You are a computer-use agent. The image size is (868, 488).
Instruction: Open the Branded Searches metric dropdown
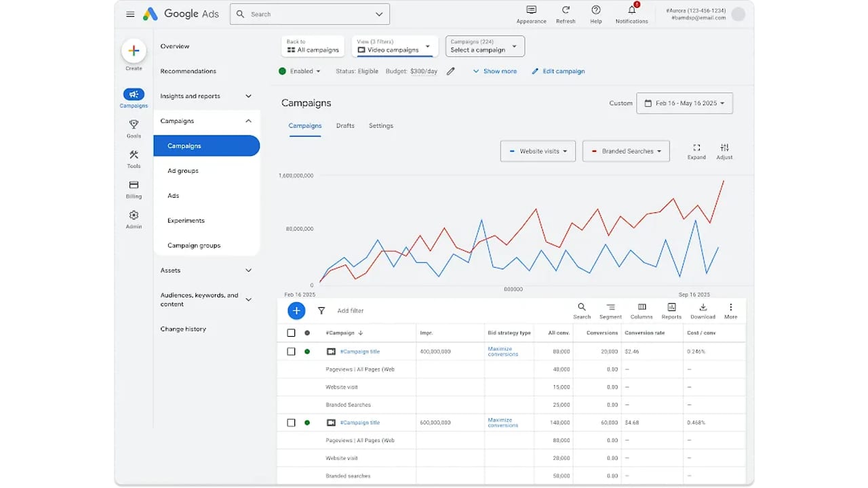[x=626, y=151]
